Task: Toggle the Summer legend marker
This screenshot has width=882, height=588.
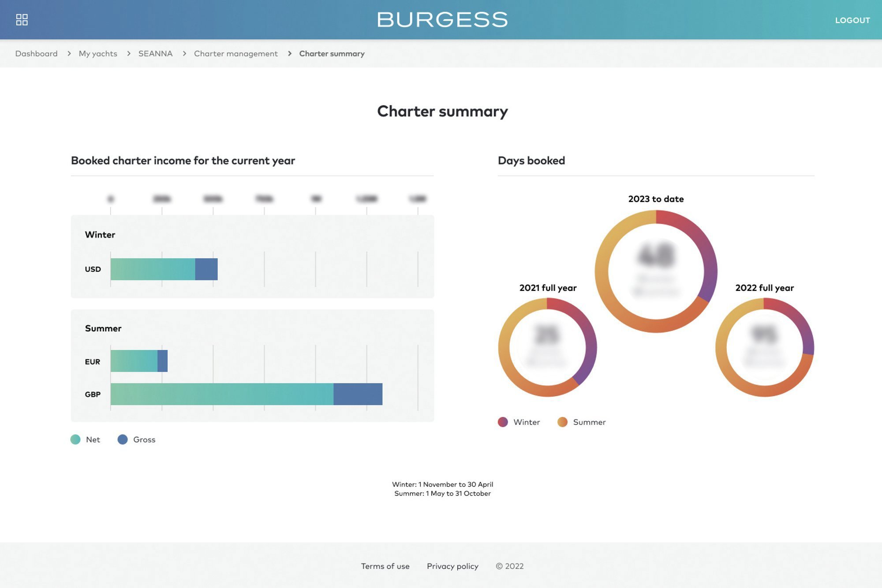Action: tap(562, 422)
